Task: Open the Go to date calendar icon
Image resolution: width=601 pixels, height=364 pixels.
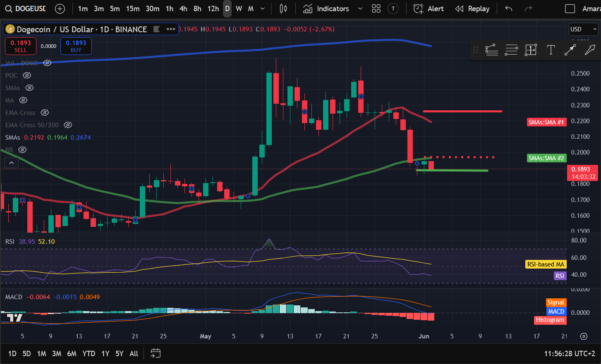Action: [x=156, y=353]
